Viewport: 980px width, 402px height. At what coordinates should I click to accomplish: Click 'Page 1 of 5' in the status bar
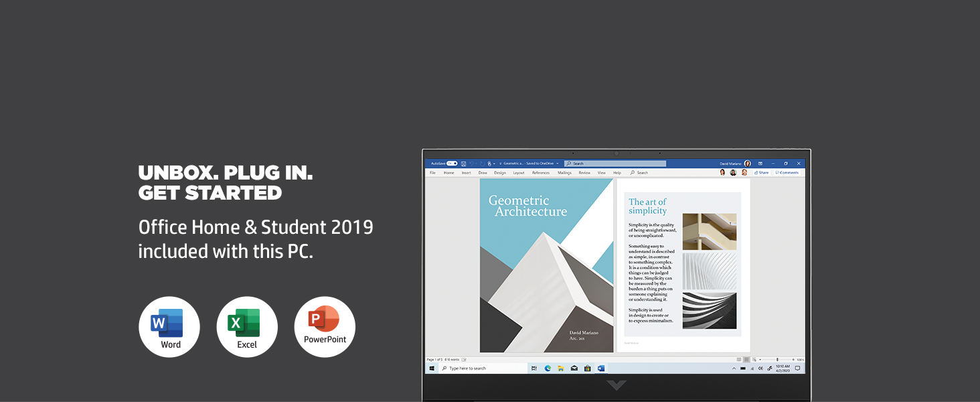434,360
